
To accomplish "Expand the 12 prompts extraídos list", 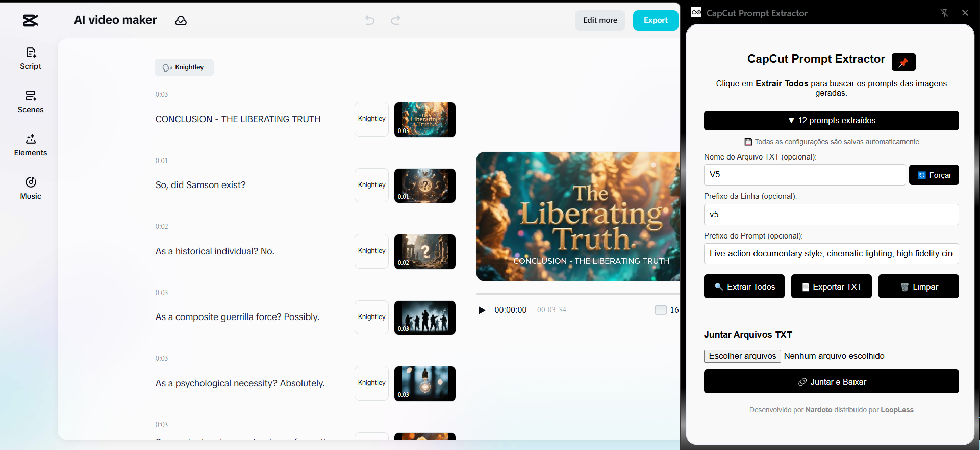I will coord(831,121).
